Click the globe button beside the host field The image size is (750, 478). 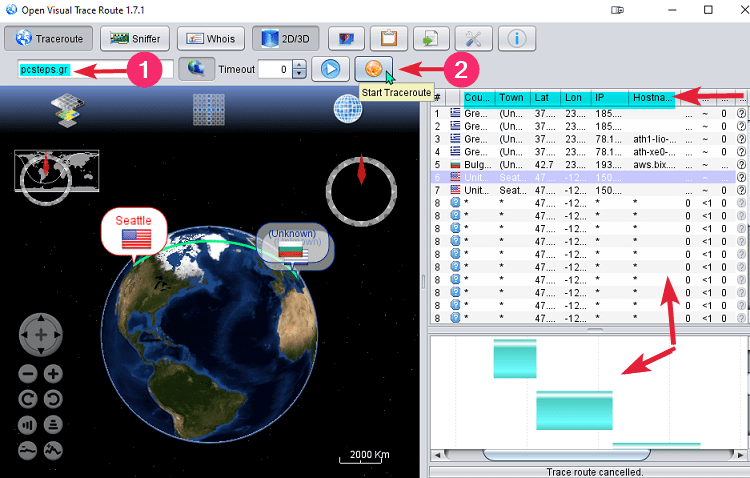coord(197,69)
